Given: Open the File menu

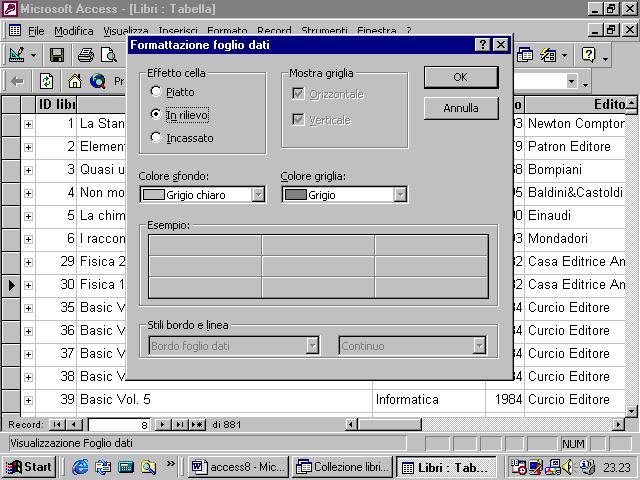Looking at the screenshot, I should coord(36,31).
